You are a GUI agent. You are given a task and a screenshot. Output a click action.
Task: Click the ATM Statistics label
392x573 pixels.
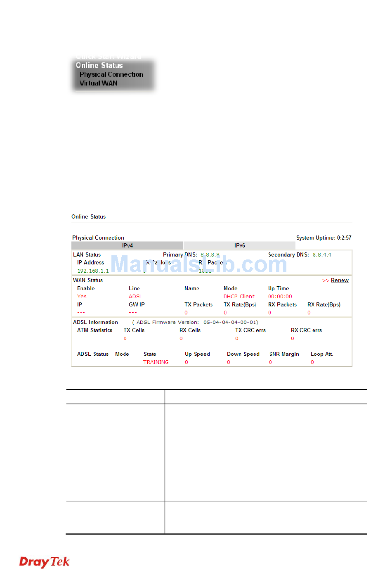point(94,330)
